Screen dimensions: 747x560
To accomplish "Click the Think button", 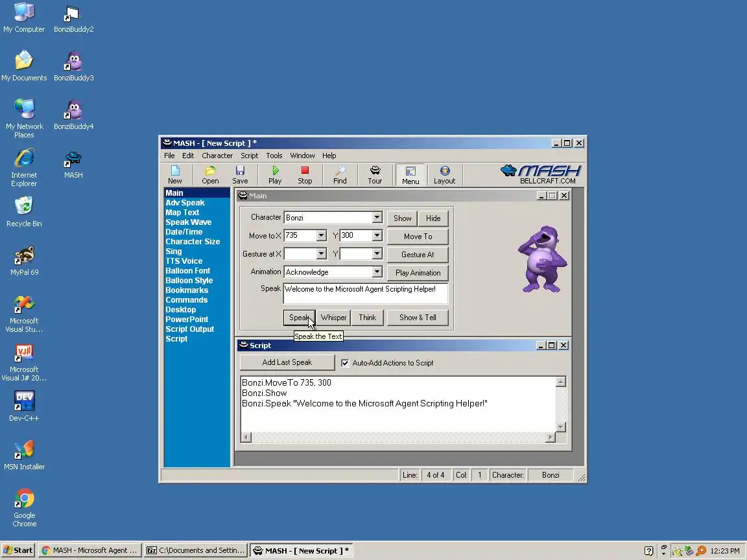I will click(x=367, y=318).
